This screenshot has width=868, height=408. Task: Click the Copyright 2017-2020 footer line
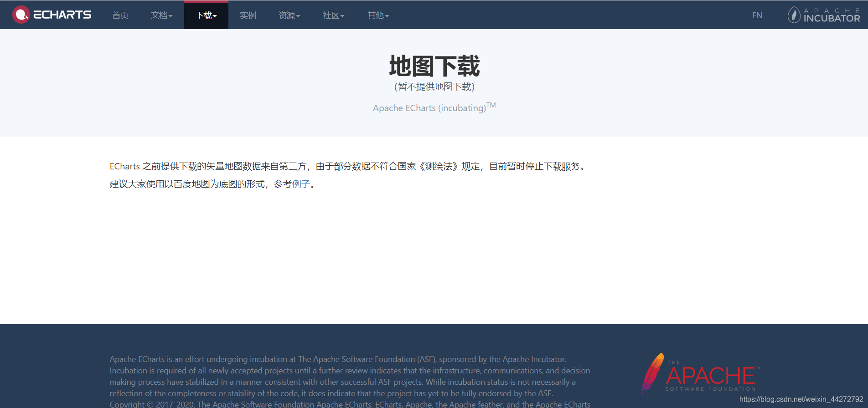pyautogui.click(x=350, y=404)
